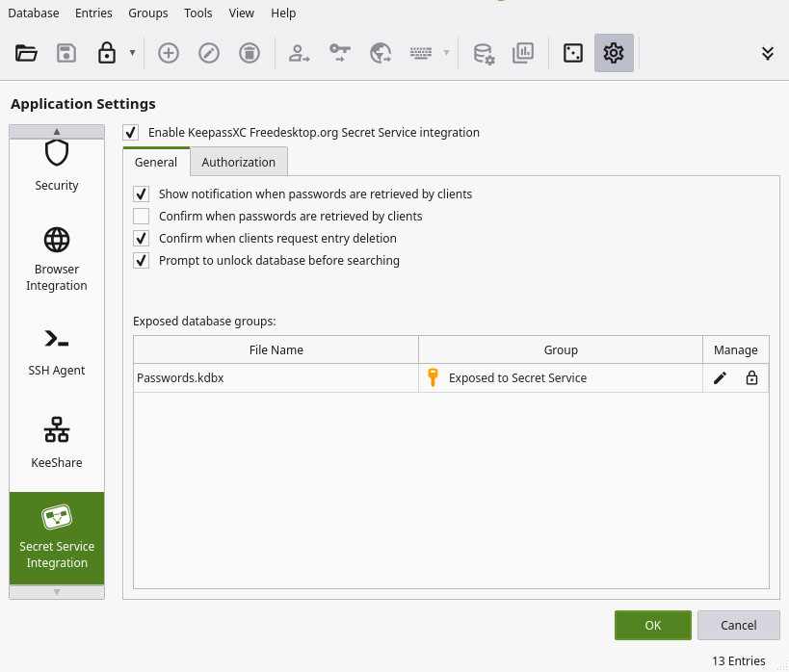
Task: Confirm settings with OK
Action: 652,625
